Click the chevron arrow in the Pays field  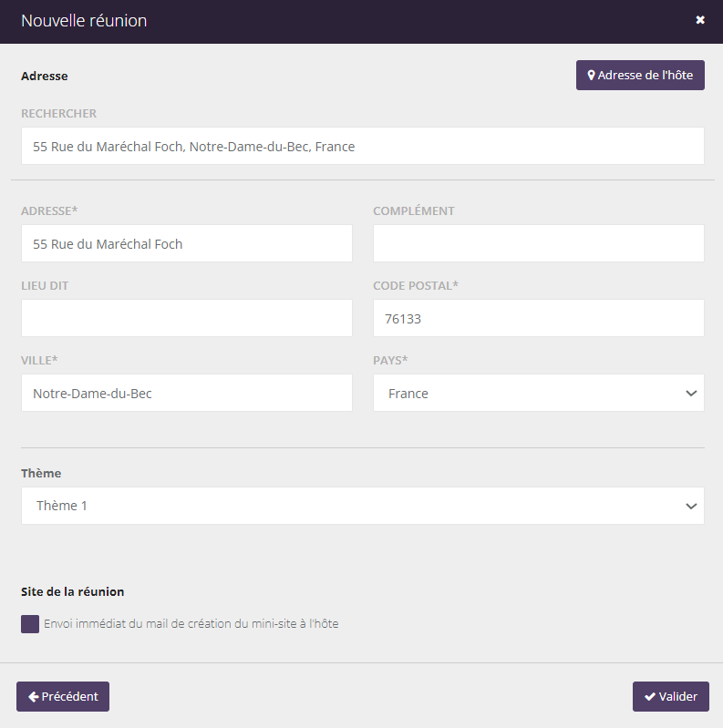point(690,394)
